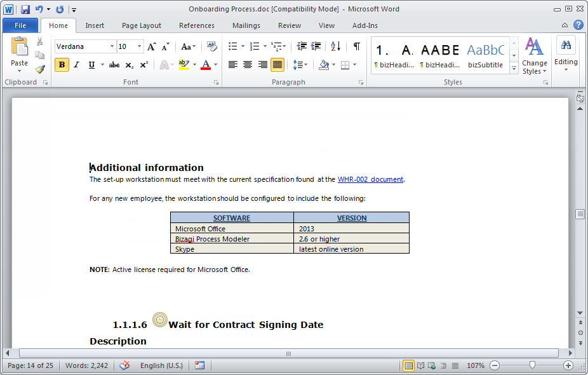
Task: Apply the bizSubtitle style
Action: click(485, 55)
